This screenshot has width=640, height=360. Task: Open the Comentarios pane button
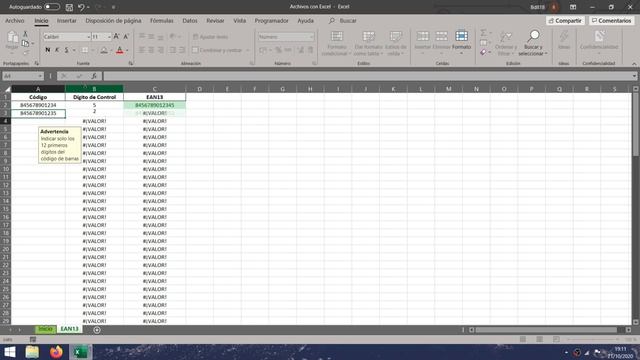[x=611, y=20]
